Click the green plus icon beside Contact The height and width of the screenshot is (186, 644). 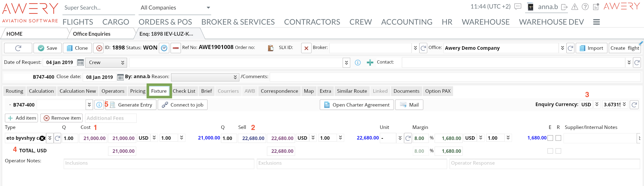370,63
